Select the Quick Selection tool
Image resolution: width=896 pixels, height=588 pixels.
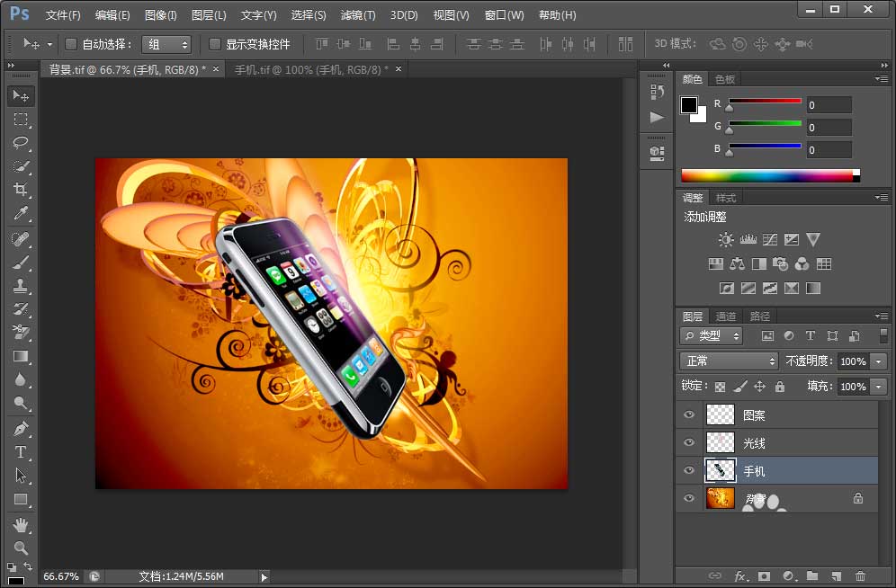pos(22,166)
